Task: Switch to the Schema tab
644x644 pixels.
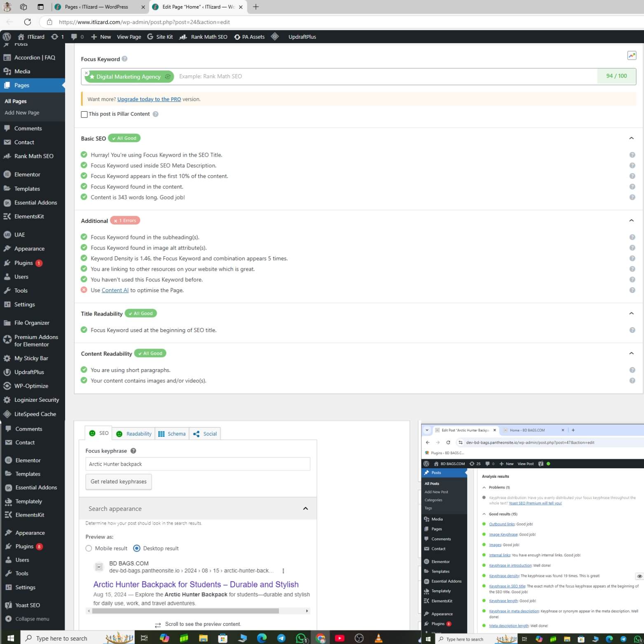Action: click(172, 434)
